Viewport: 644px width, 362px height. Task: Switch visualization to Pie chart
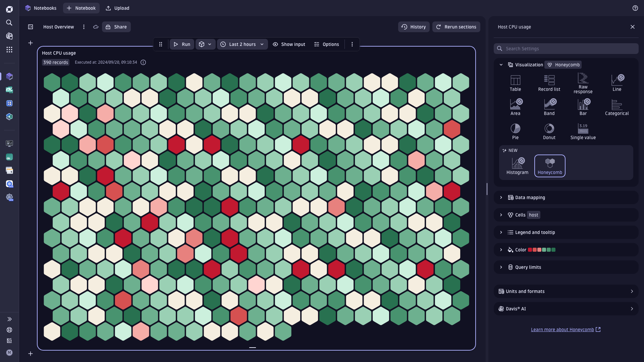click(x=515, y=131)
